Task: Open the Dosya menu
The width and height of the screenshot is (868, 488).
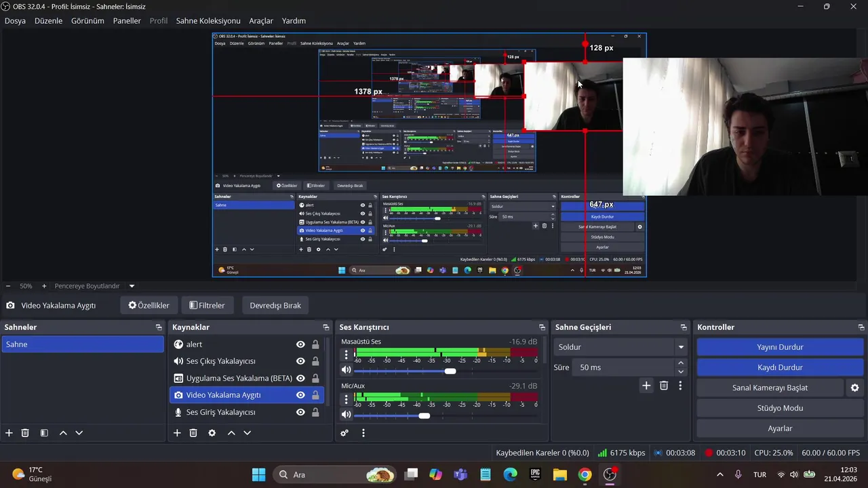Action: (x=15, y=21)
